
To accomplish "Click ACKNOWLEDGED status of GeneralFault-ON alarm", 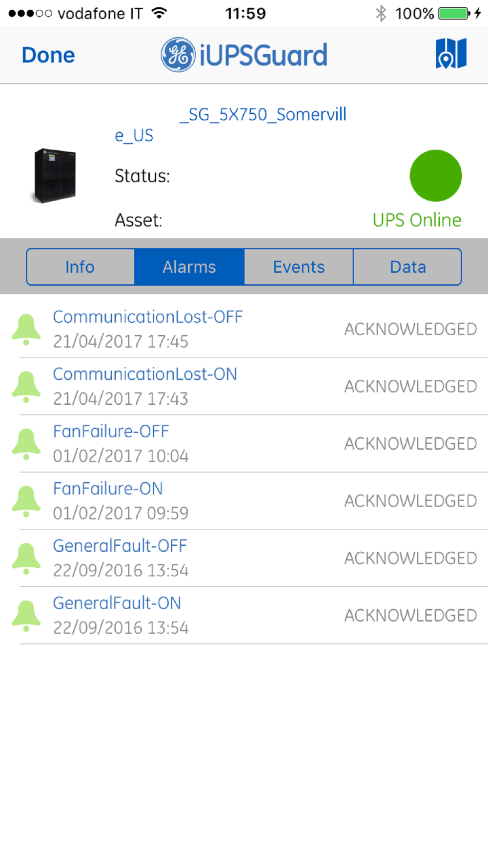I will [410, 616].
